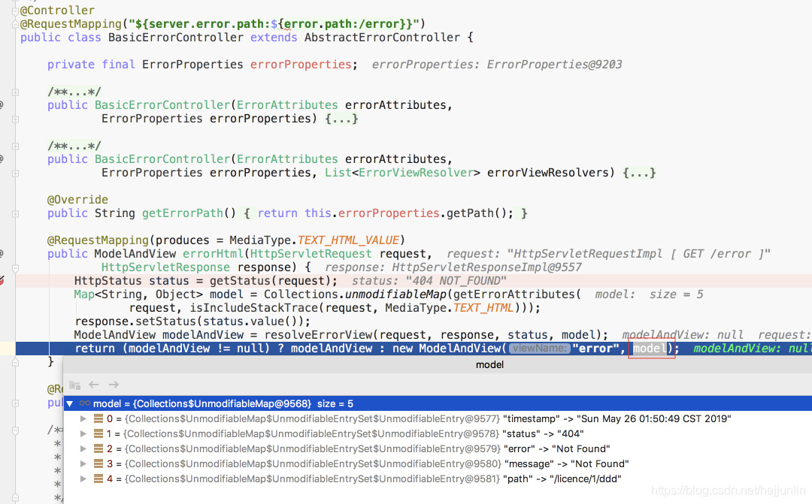Click first folded /**...*/ comment placeholder text

(x=74, y=92)
